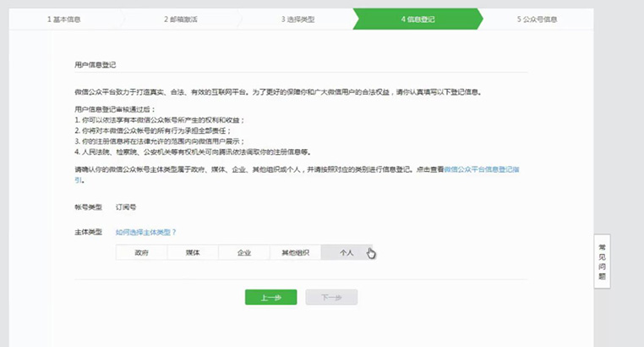Select the 媒体 subject type option
This screenshot has height=347, width=644.
point(192,252)
